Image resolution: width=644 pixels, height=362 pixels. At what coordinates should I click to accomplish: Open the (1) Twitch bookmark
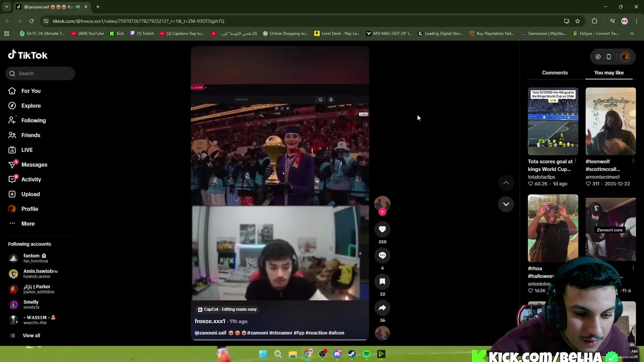tap(142, 34)
